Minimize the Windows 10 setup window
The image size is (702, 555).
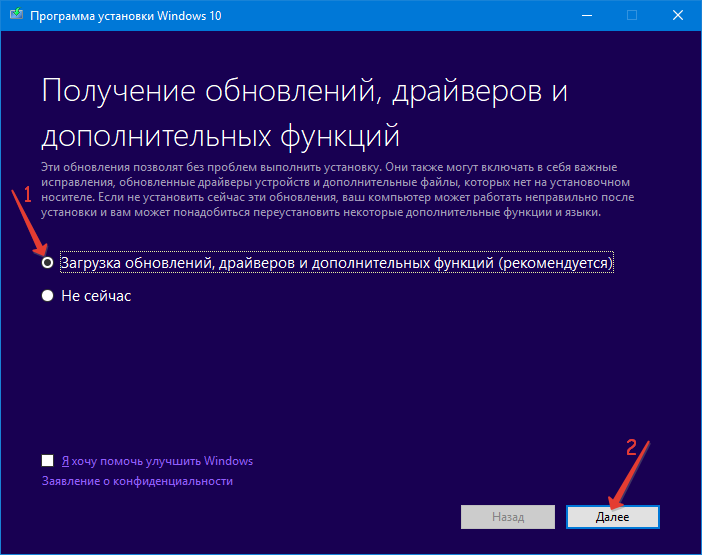point(587,15)
